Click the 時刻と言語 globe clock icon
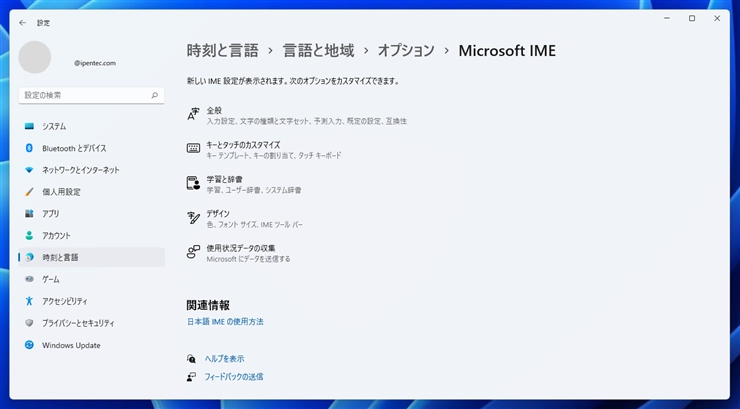This screenshot has width=740, height=409. click(x=29, y=258)
